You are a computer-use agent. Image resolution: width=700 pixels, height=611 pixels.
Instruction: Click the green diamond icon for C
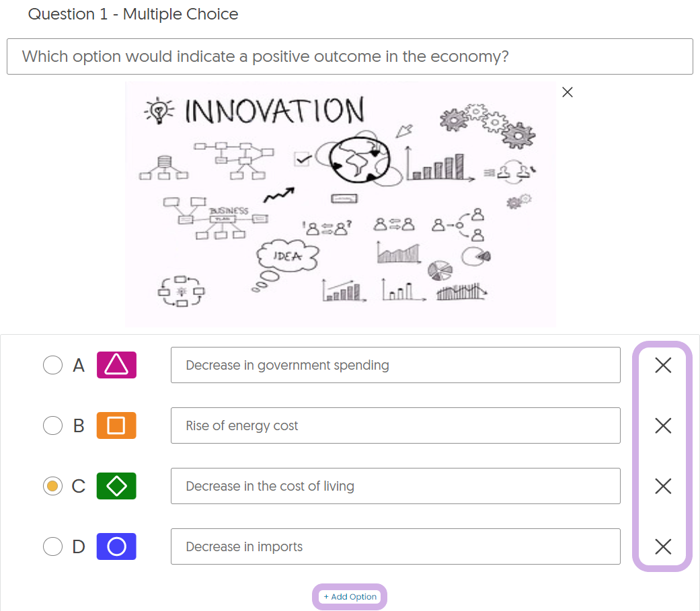[116, 486]
